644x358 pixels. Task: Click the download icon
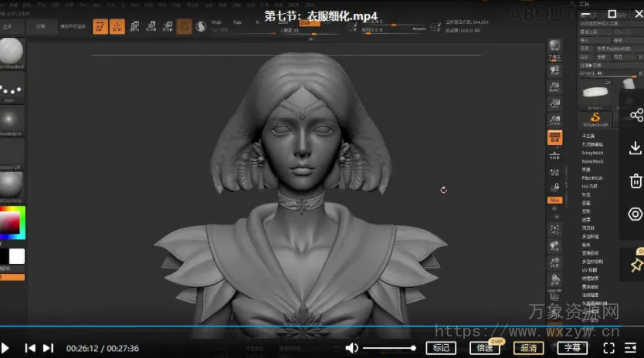[636, 148]
